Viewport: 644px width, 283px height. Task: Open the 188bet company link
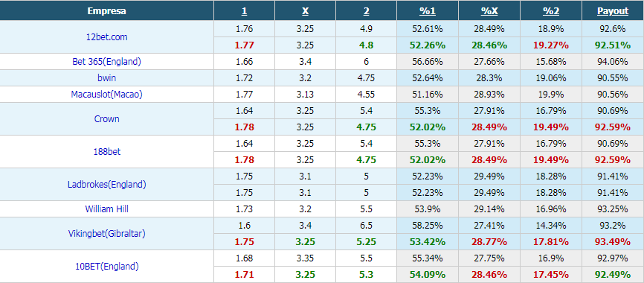pyautogui.click(x=107, y=152)
